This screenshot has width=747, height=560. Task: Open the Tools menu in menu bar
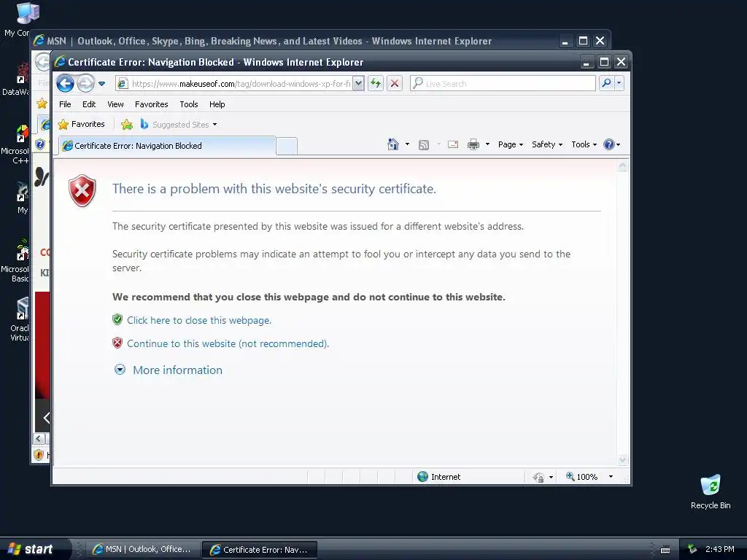[x=189, y=104]
